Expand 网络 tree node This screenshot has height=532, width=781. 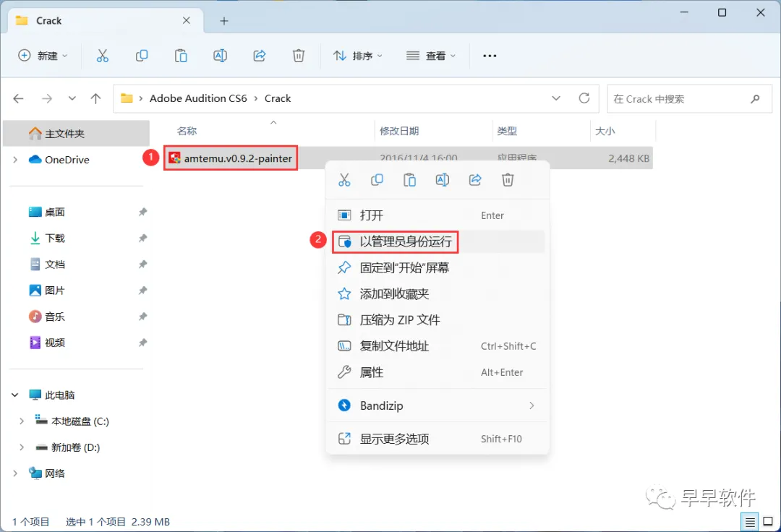coord(15,473)
